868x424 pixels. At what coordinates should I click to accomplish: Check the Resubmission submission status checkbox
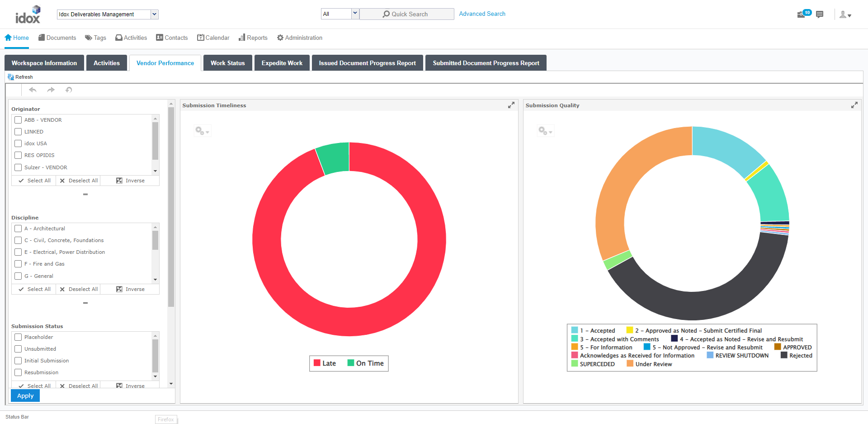click(x=18, y=372)
